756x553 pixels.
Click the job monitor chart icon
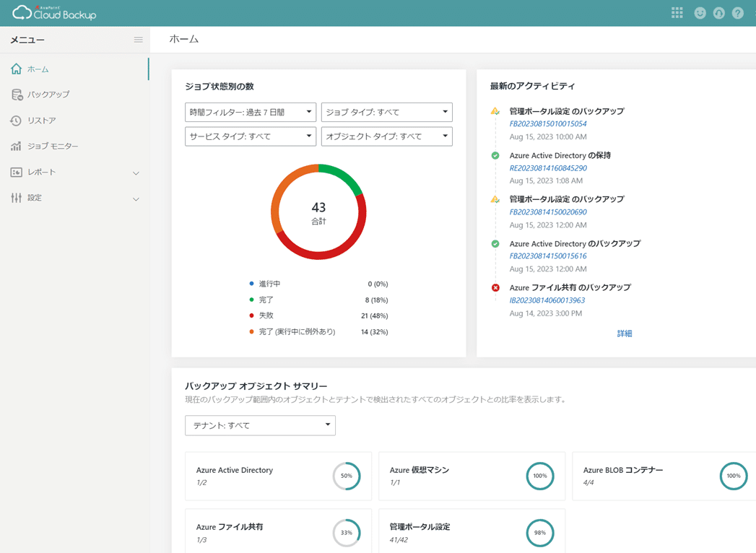16,146
